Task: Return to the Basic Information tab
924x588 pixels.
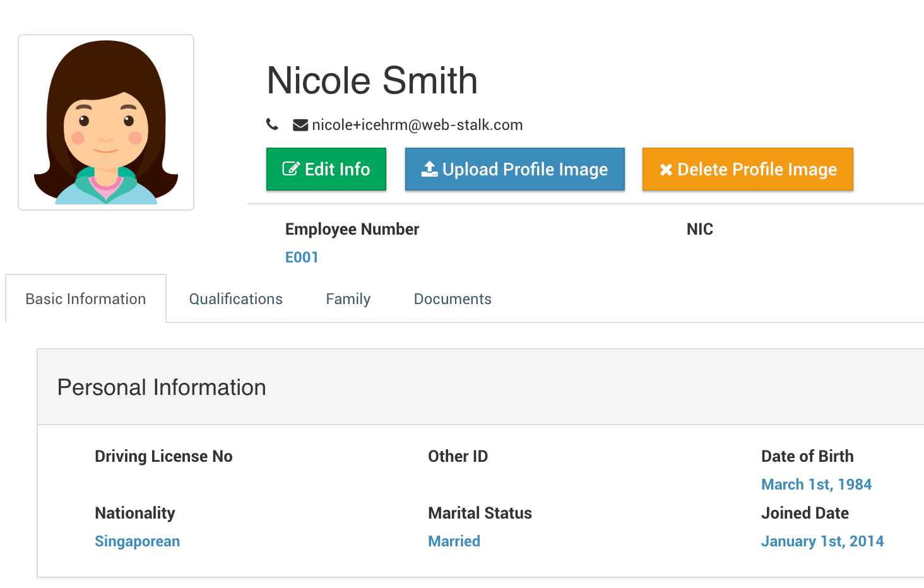Action: pos(85,298)
